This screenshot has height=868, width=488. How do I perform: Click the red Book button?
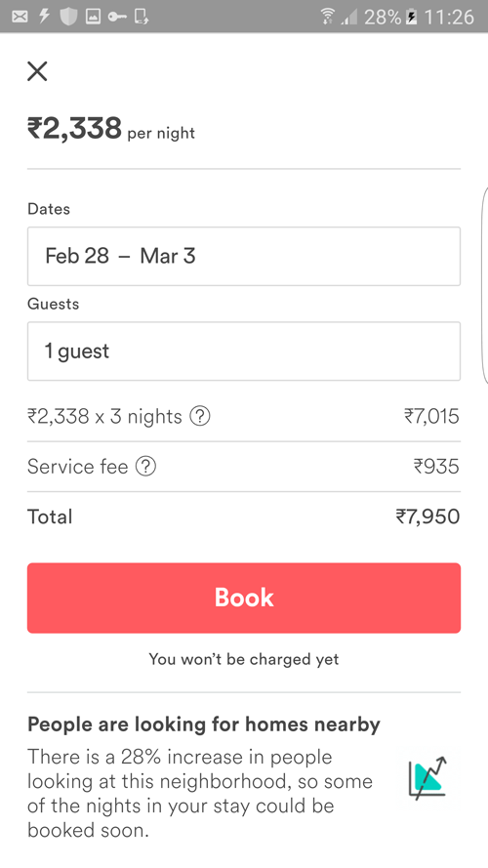(244, 598)
